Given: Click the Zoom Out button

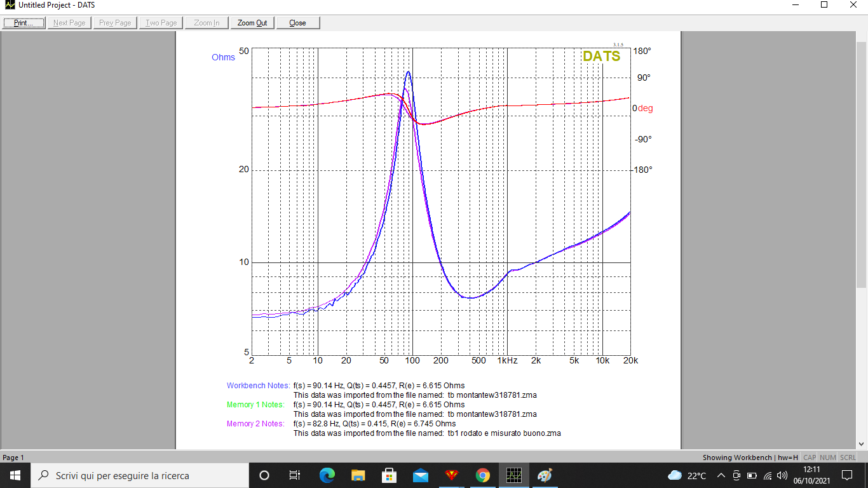Looking at the screenshot, I should click(x=252, y=23).
